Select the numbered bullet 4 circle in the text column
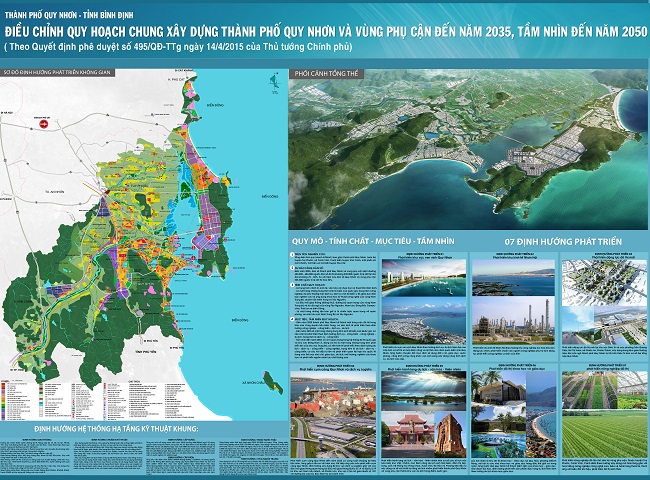Viewport: 650px width, 480px height. point(291,320)
